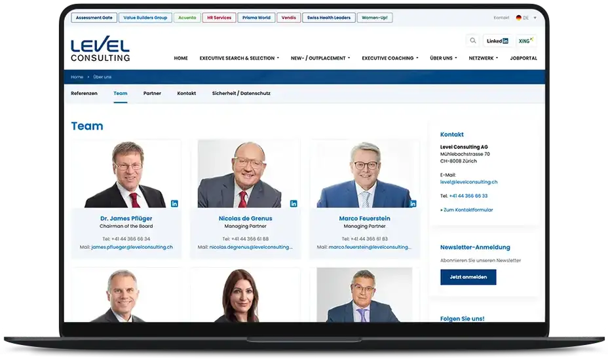The width and height of the screenshot is (608, 364).
Task: Click james.pflueger@levelconsulting.ch email link
Action: tap(132, 247)
